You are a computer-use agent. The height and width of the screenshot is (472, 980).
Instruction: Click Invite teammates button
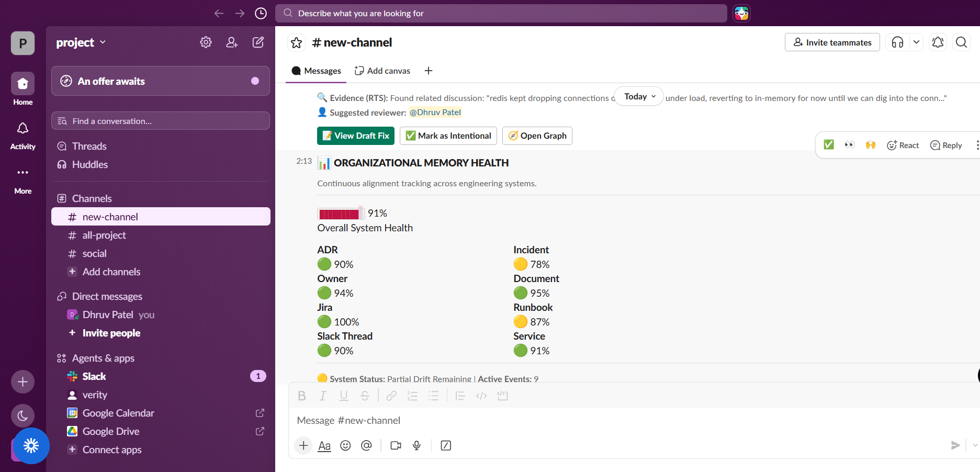(832, 42)
